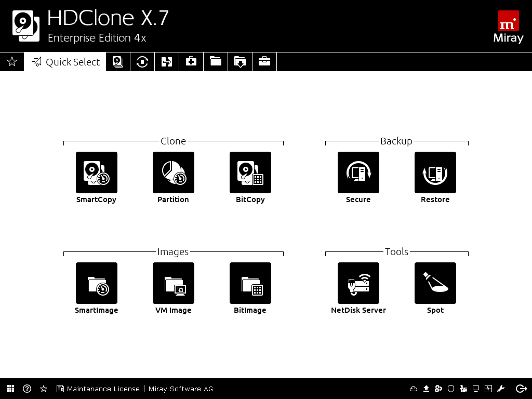Open the SmartCopy clone tool
The image size is (532, 399).
(96, 172)
